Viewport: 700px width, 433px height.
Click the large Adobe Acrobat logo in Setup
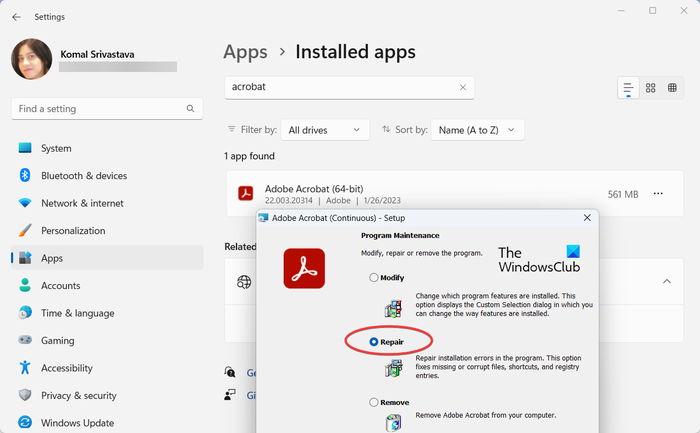tap(304, 268)
